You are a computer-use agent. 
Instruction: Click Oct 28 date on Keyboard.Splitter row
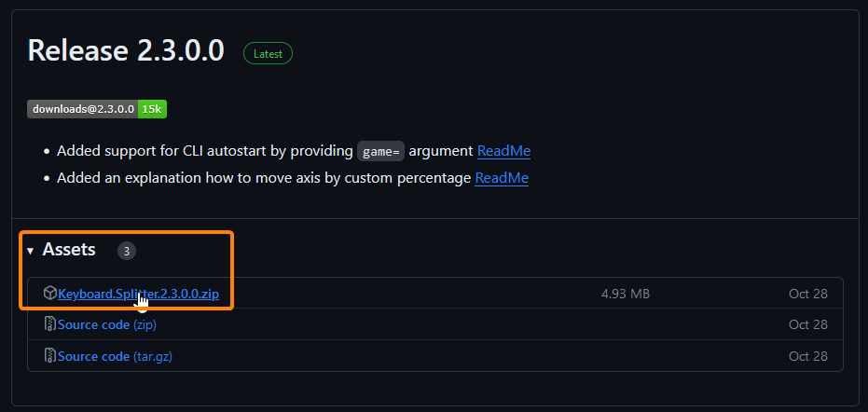[x=807, y=294]
